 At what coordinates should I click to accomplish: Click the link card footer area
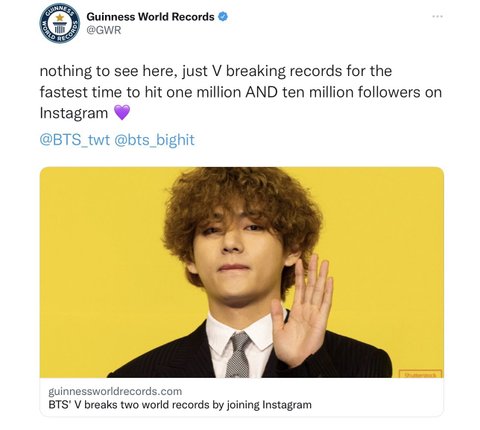coord(242,397)
